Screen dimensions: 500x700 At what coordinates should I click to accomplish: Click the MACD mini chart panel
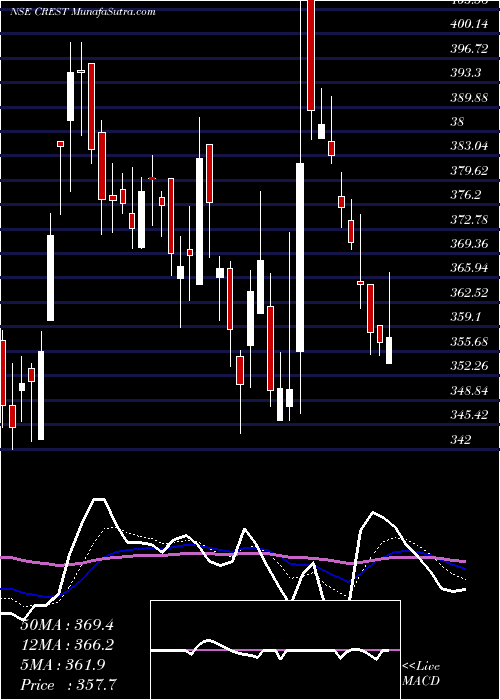click(275, 650)
